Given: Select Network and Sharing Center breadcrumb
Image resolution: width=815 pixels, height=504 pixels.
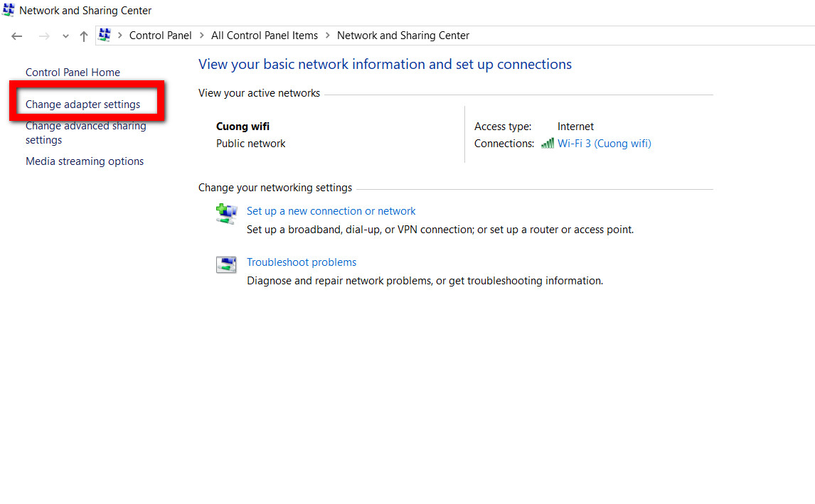Looking at the screenshot, I should click(x=403, y=36).
